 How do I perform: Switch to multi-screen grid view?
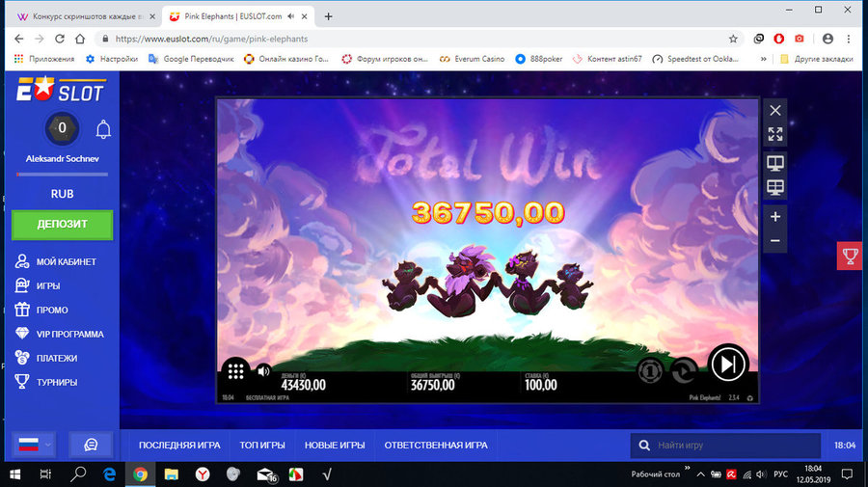coord(775,187)
